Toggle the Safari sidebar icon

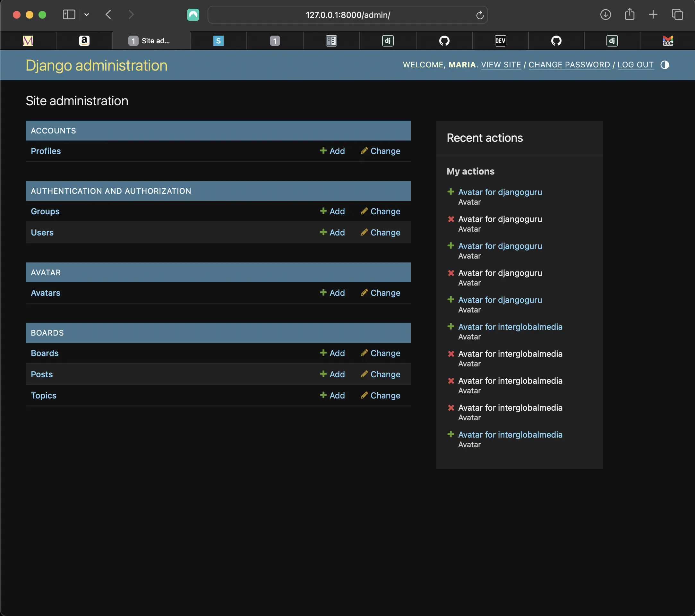(x=69, y=15)
